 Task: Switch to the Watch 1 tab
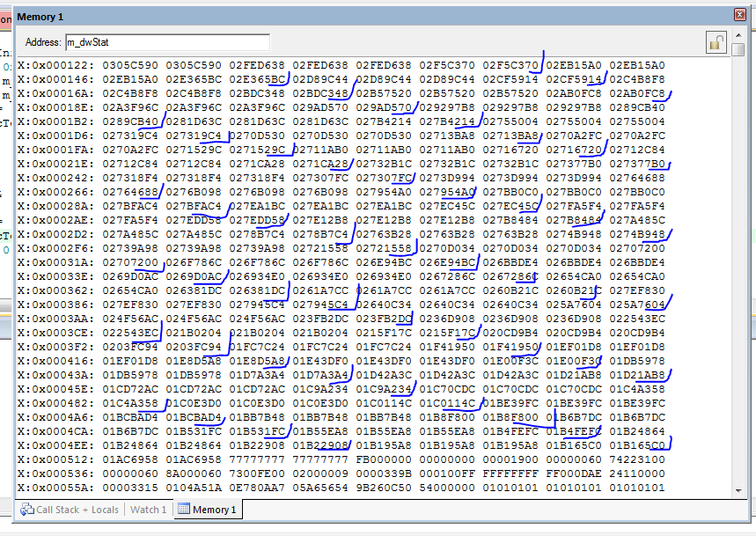(x=148, y=510)
